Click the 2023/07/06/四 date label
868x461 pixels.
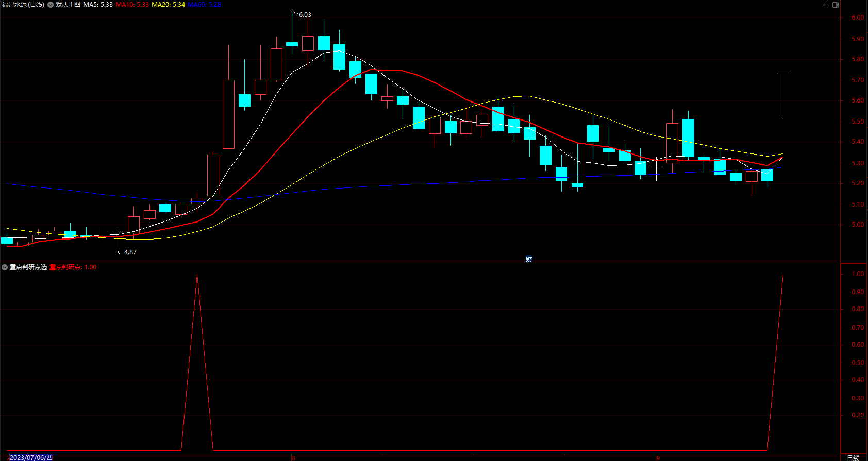click(x=31, y=457)
